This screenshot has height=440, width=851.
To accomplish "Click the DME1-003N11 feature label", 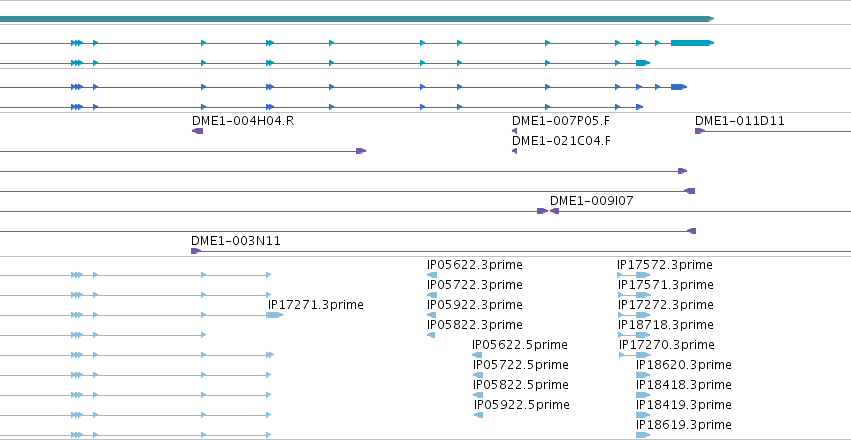I will (x=236, y=241).
